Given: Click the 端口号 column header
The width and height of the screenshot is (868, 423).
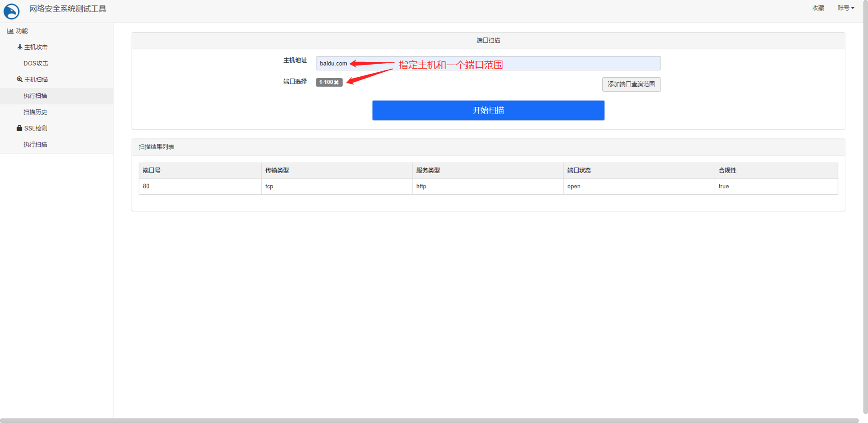Looking at the screenshot, I should 152,171.
